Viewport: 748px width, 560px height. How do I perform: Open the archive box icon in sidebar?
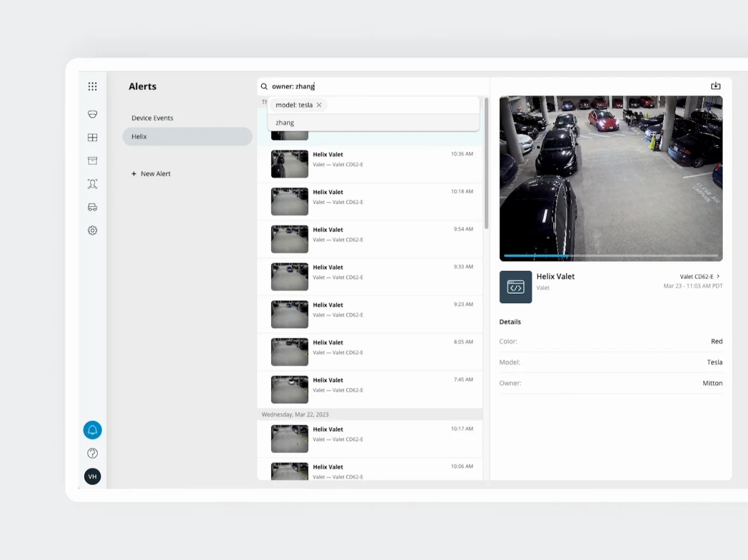[x=92, y=161]
